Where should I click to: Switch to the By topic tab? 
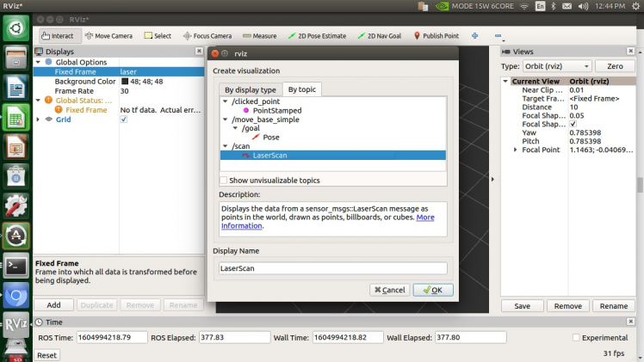click(302, 89)
